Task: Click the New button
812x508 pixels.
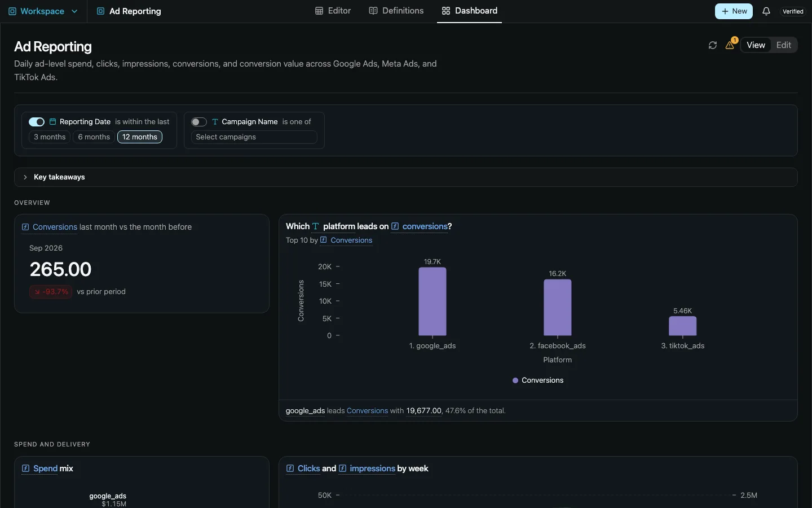Action: pyautogui.click(x=734, y=11)
